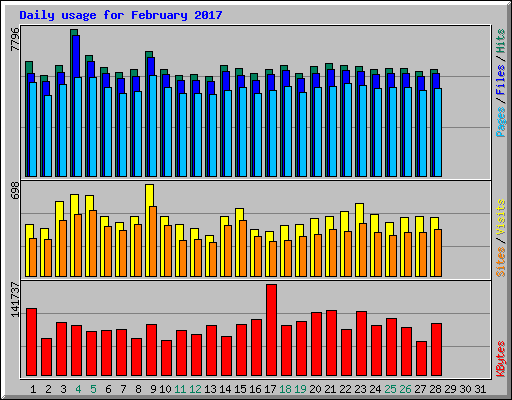
Task: Click day label 20 on x-axis
Action: (x=316, y=389)
